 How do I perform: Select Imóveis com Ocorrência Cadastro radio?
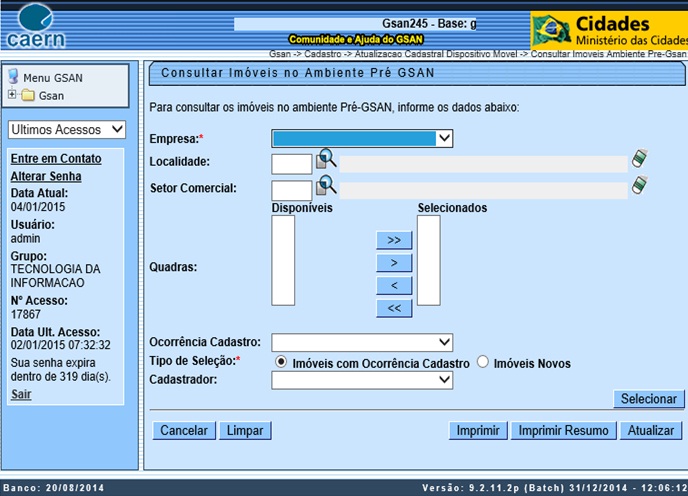pos(281,362)
